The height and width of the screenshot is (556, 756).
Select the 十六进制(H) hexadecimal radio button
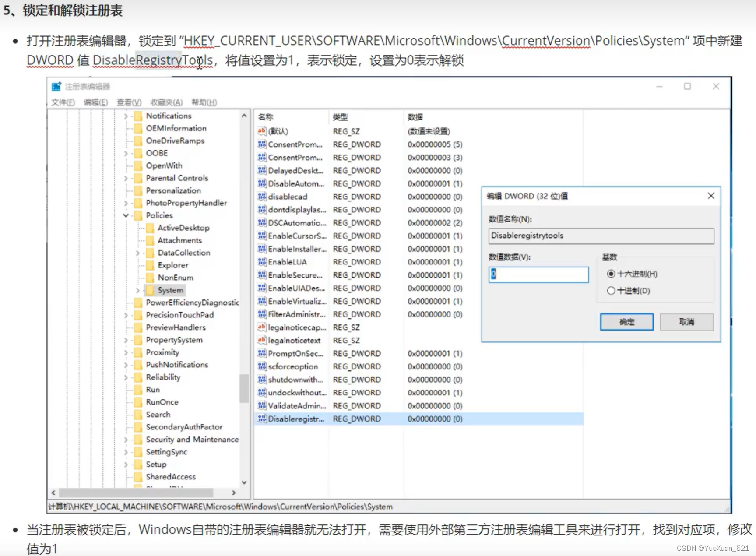pos(611,274)
